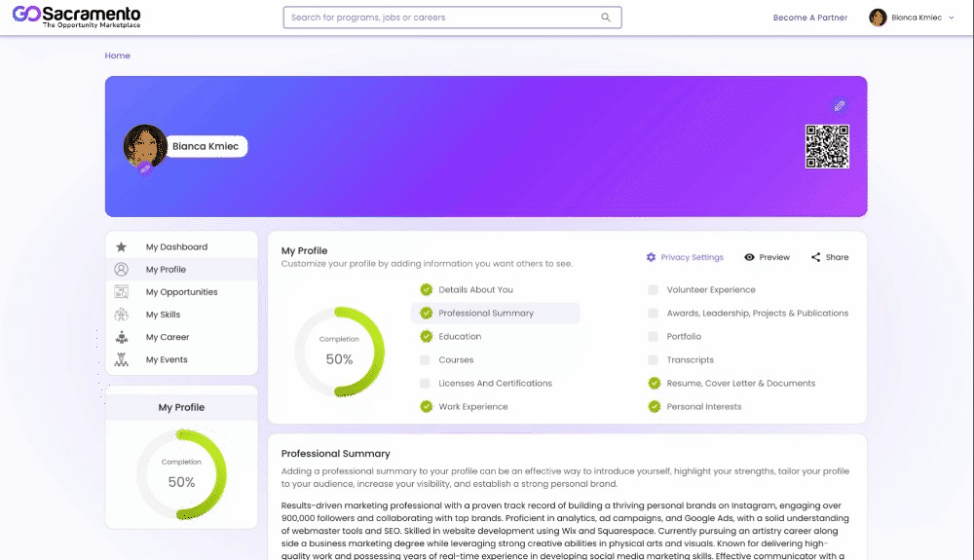Click the My Career sidebar icon
The height and width of the screenshot is (560, 974).
pyautogui.click(x=121, y=337)
